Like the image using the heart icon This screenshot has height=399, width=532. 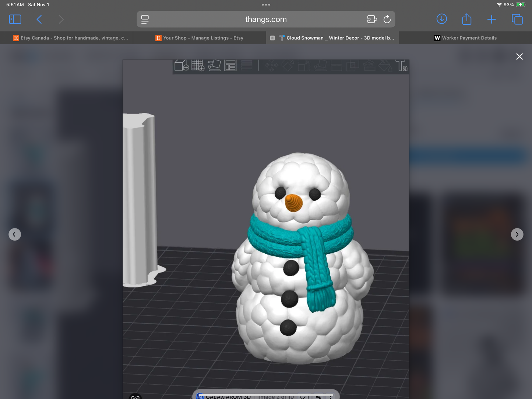[303, 397]
